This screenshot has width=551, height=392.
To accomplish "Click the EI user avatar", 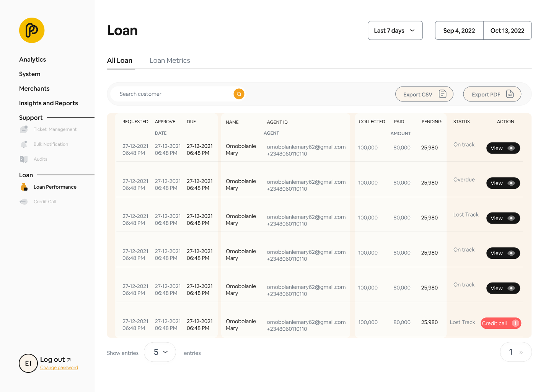I will (28, 363).
